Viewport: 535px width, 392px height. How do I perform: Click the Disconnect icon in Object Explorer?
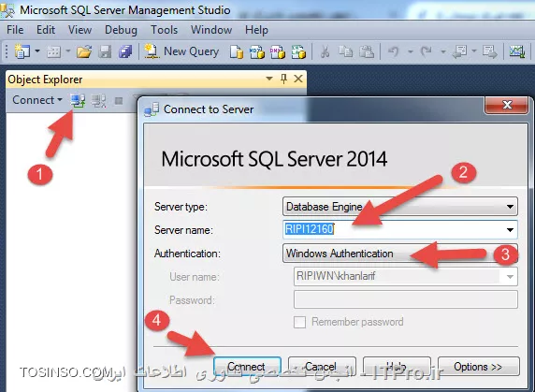(x=98, y=101)
